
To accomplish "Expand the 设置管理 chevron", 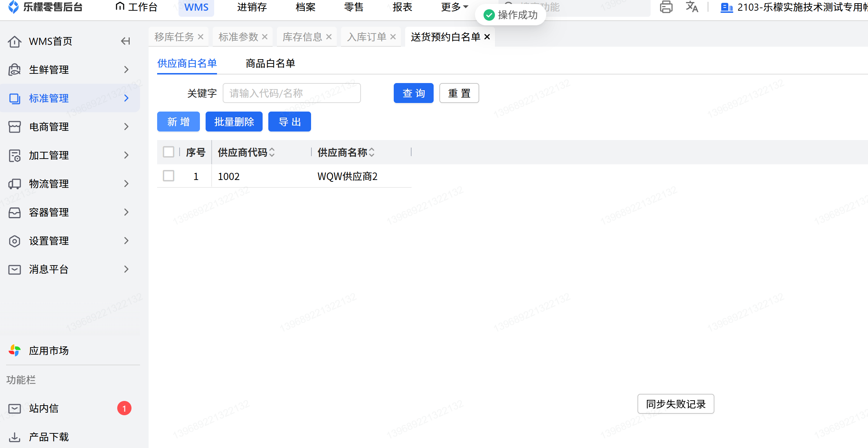I will tap(126, 241).
